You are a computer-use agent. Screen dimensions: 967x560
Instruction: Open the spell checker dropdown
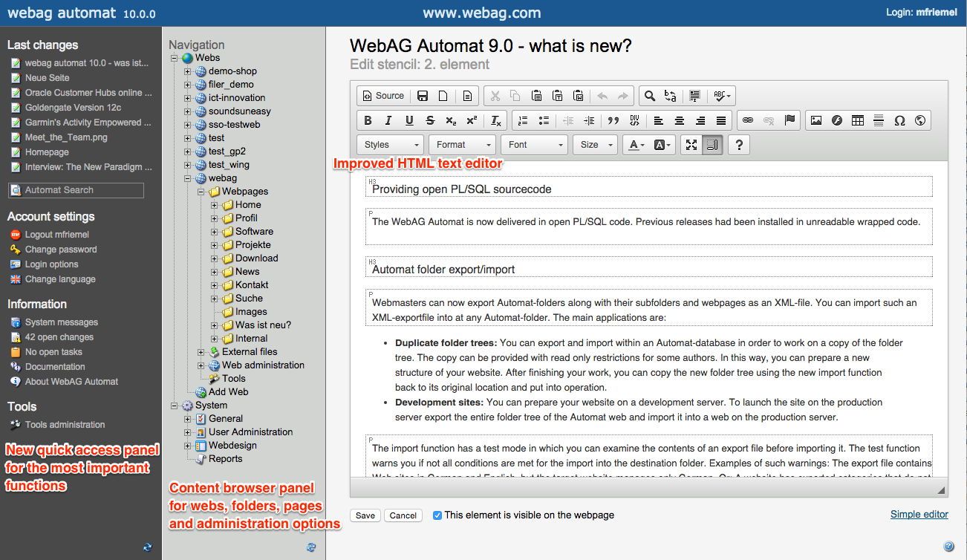pos(722,96)
